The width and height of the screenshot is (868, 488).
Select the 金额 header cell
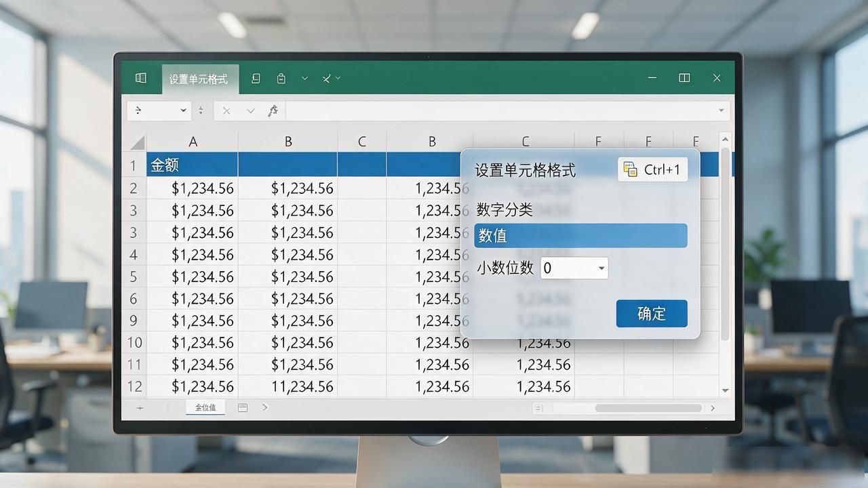193,165
